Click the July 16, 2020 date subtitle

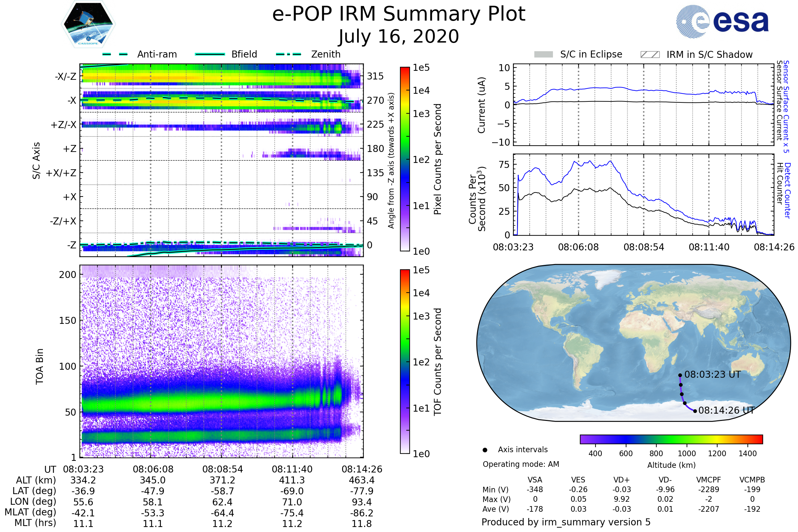click(399, 37)
